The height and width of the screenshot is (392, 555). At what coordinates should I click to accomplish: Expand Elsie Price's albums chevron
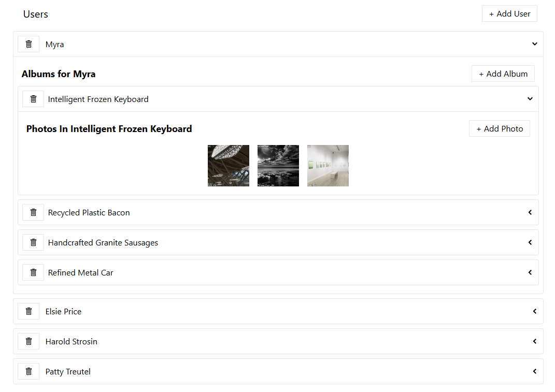(534, 311)
